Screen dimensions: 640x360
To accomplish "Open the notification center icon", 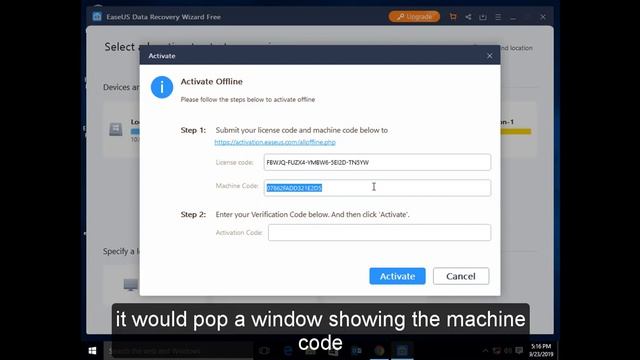I will point(519,351).
